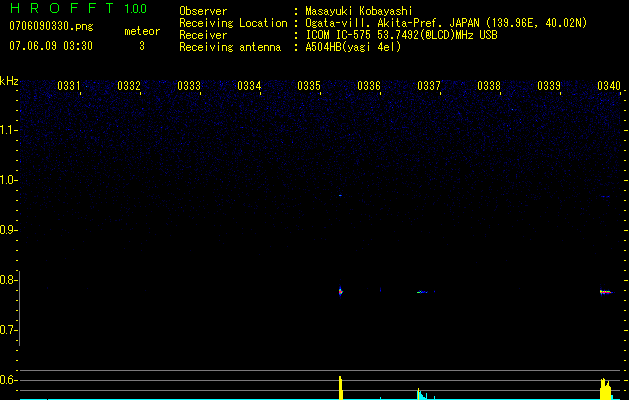
Task: Click the ICOM IC-575 receiver text
Action: [x=401, y=35]
